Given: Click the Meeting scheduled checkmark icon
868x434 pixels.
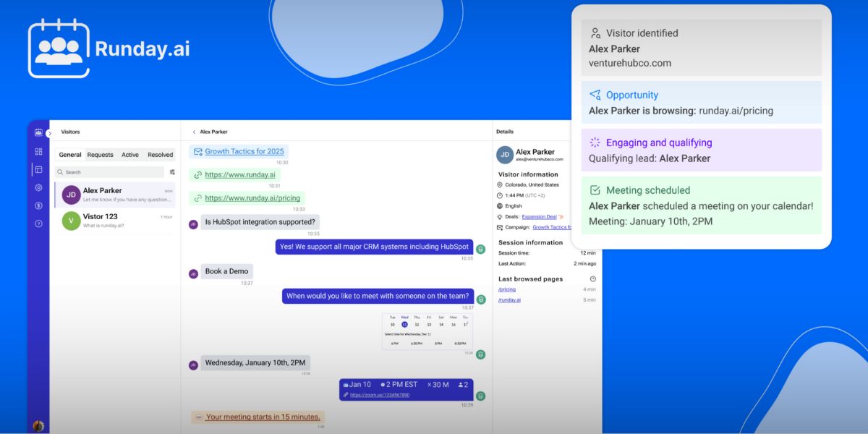Looking at the screenshot, I should 595,190.
